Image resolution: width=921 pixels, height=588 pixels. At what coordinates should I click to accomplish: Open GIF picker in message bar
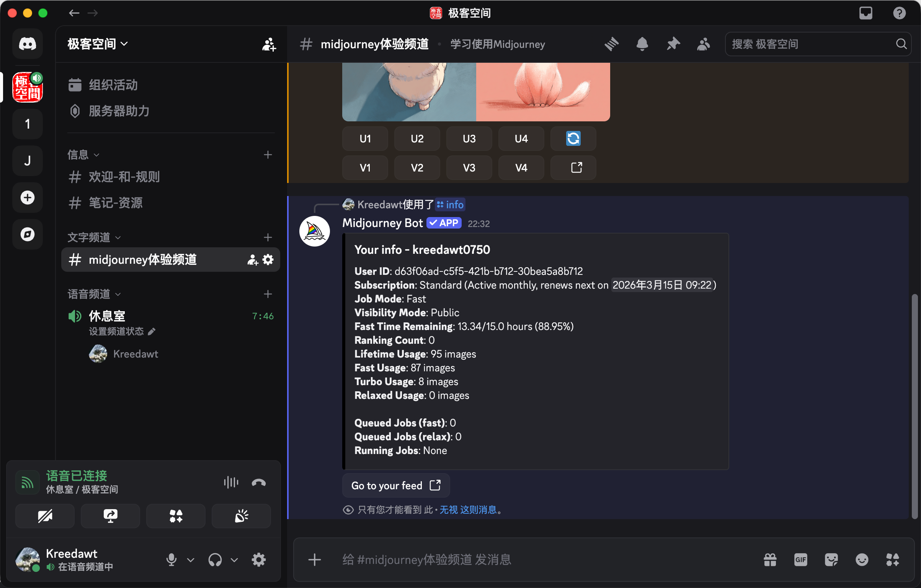coord(800,560)
